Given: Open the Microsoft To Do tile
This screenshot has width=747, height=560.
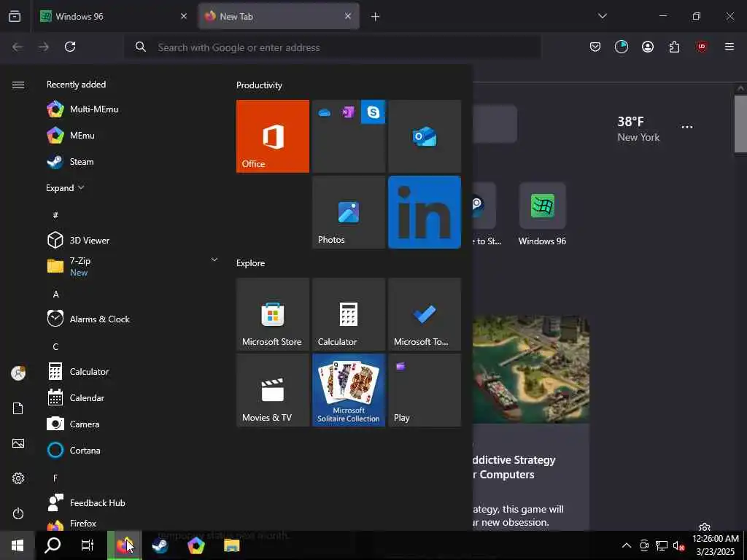Looking at the screenshot, I should coord(425,314).
